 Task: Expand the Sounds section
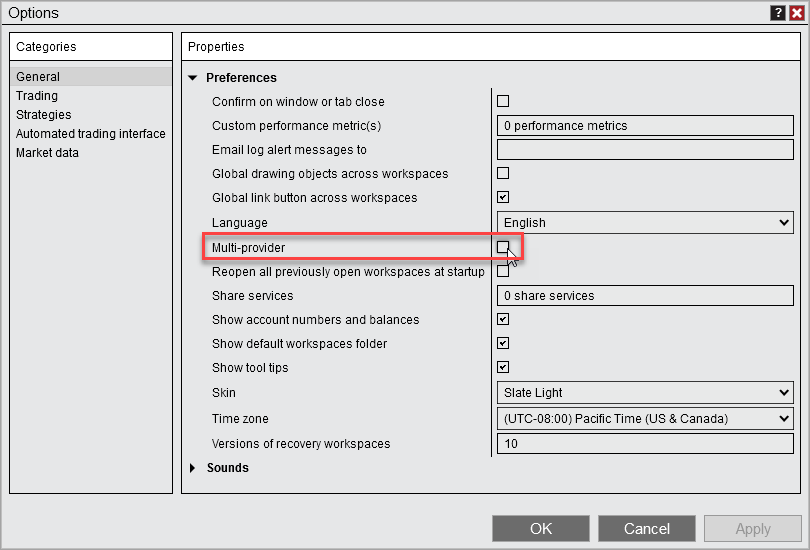tap(193, 468)
